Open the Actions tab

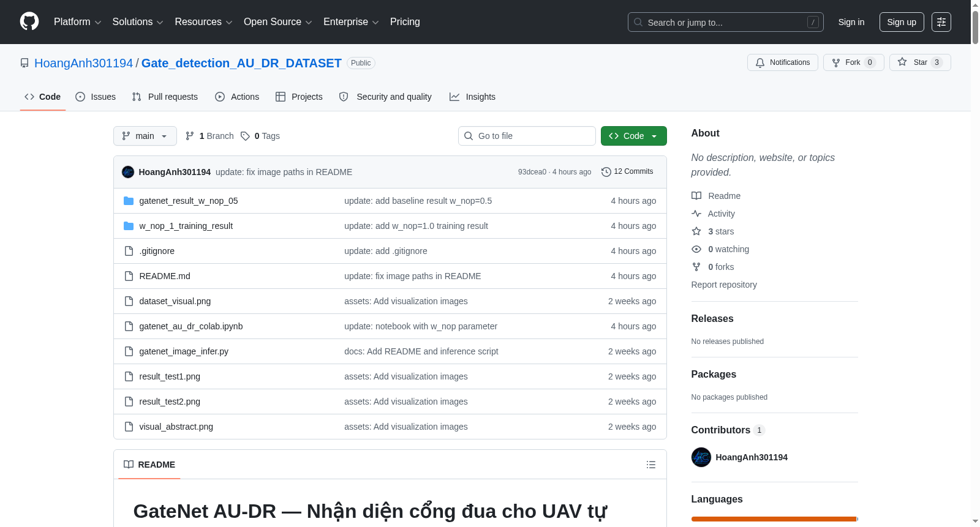tap(237, 97)
